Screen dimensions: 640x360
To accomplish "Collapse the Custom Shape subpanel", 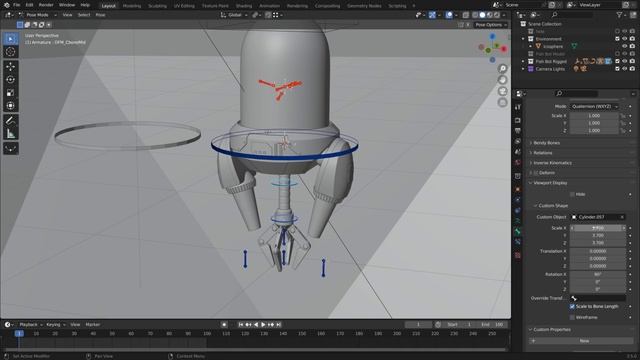I will coord(553,205).
